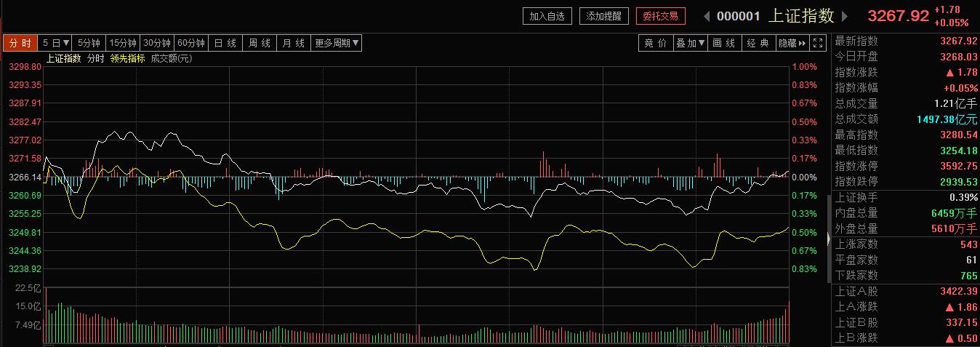Switch to the 分时 tab
This screenshot has height=347, width=980.
(20, 43)
